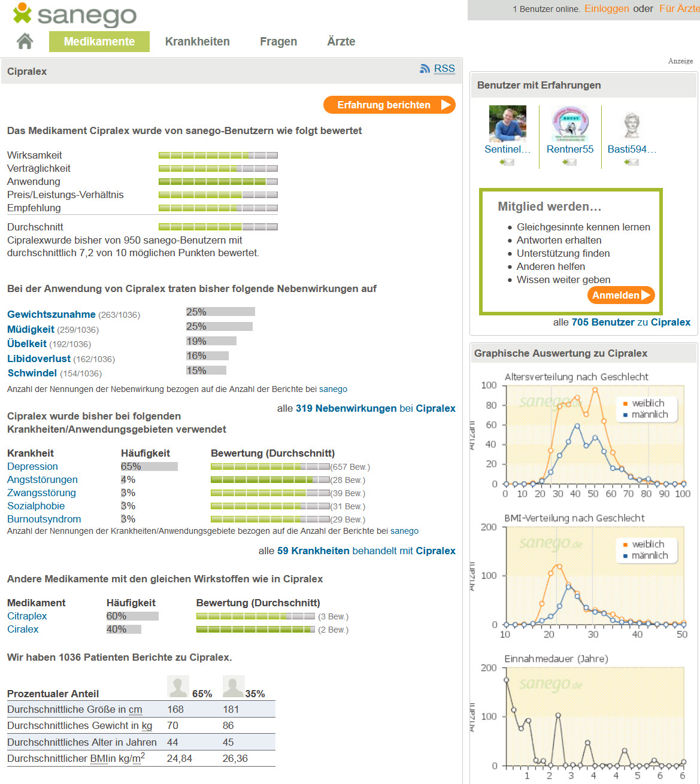Click the Citraplex 60% frequency bar
The image size is (700, 784).
coord(132,616)
